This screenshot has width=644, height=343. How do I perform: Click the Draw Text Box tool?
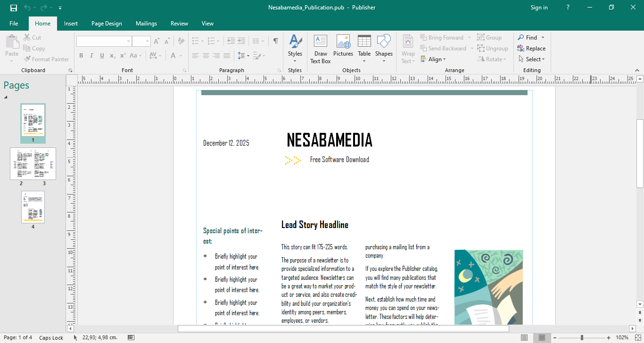click(321, 49)
